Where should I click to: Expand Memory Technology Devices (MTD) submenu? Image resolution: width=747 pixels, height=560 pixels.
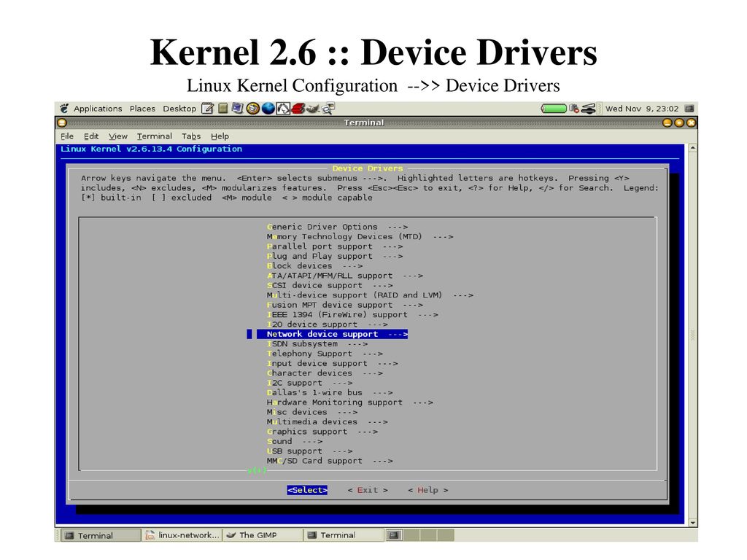click(360, 237)
